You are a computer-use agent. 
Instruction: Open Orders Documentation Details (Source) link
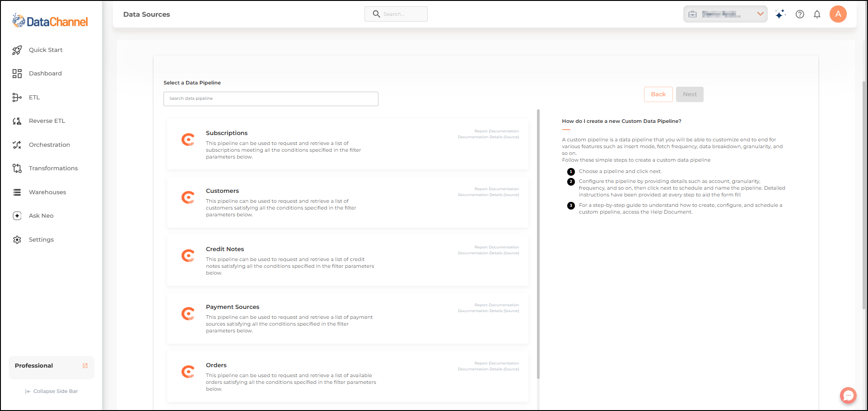(x=489, y=369)
